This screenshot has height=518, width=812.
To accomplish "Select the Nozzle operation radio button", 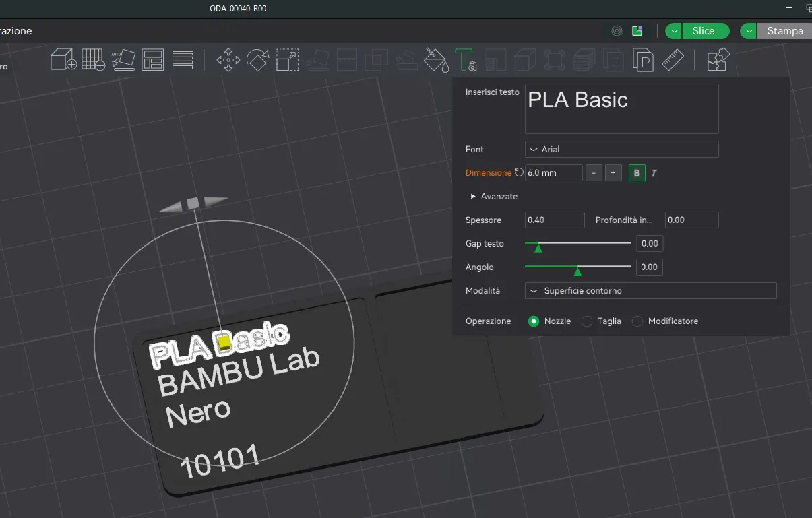I will 534,321.
